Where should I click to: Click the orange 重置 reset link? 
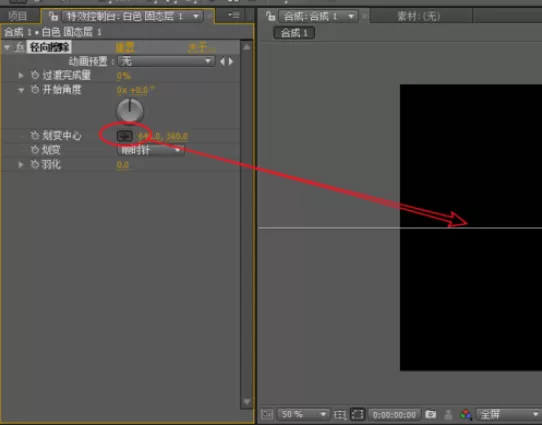(x=125, y=47)
